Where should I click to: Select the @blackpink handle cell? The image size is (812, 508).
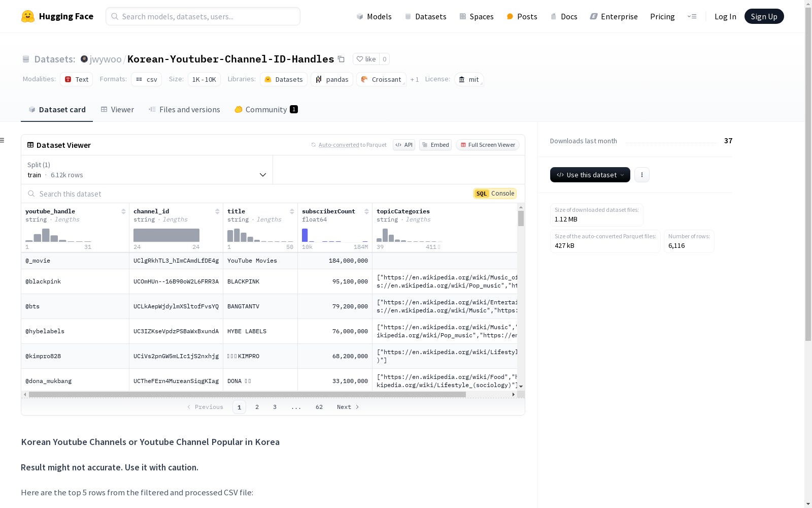(75, 281)
